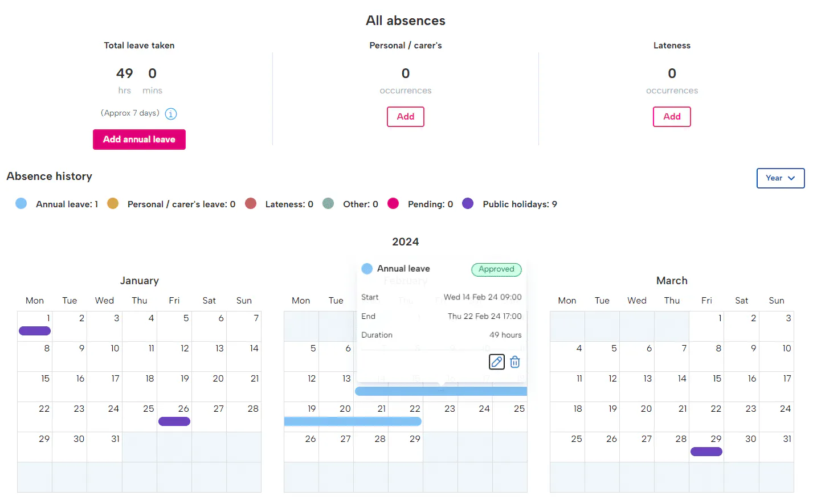The image size is (813, 504).
Task: Click the Approved status badge
Action: [x=496, y=269]
